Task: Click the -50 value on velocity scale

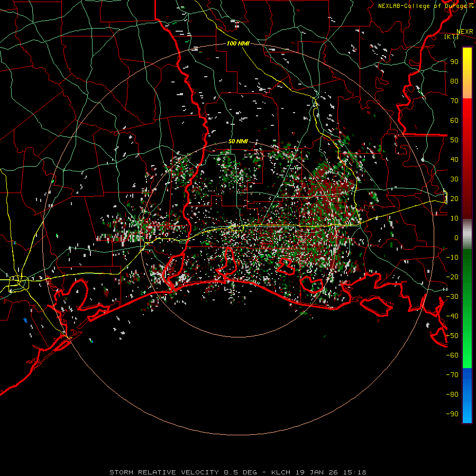Action: 452,336
